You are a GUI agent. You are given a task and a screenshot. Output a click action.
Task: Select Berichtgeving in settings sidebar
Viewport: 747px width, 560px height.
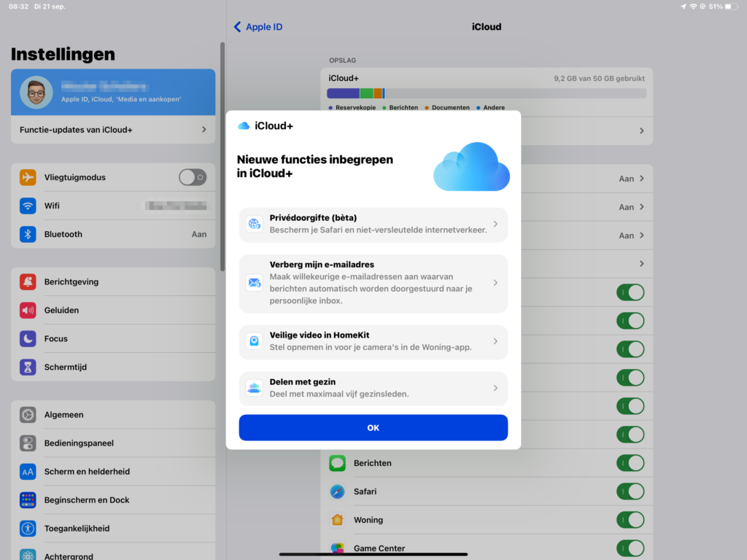point(113,281)
